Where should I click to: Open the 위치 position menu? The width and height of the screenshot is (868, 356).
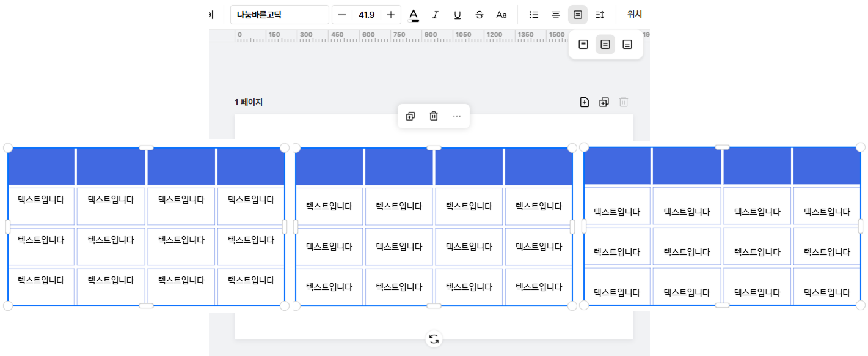(635, 15)
